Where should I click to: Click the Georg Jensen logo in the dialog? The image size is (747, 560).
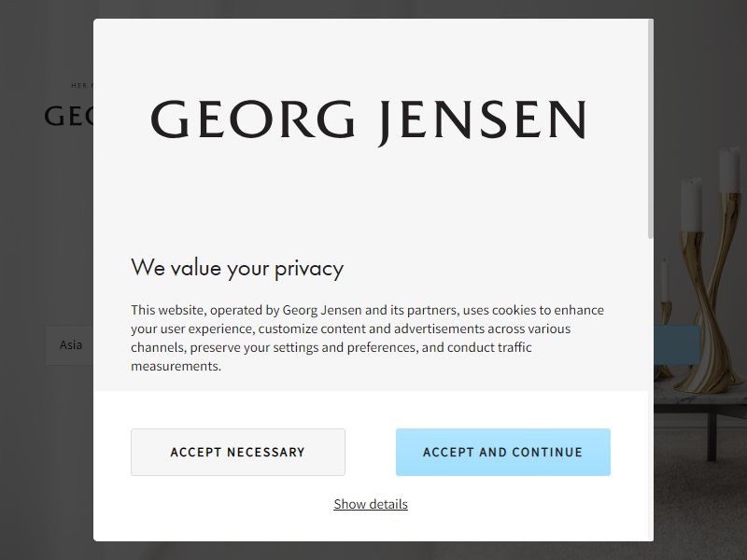click(x=368, y=121)
